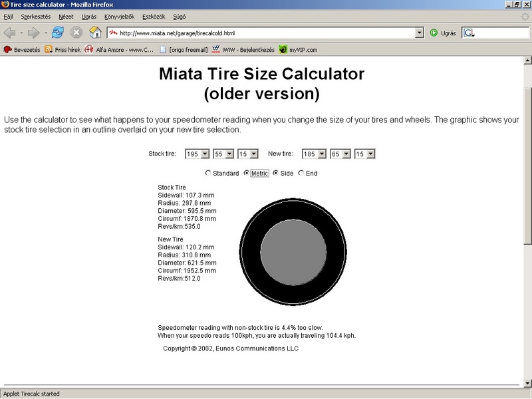The width and height of the screenshot is (532, 399).
Task: Go forward with the Forward arrow button
Action: coord(34,33)
